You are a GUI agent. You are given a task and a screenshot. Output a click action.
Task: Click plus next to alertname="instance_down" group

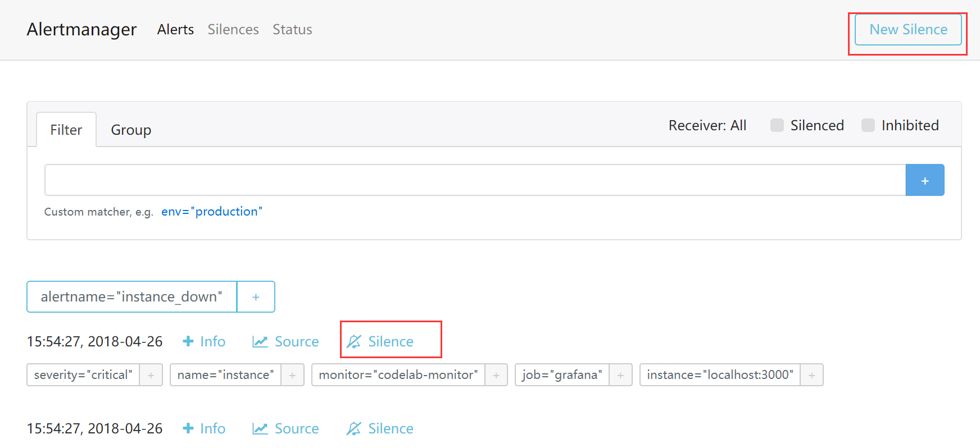256,297
